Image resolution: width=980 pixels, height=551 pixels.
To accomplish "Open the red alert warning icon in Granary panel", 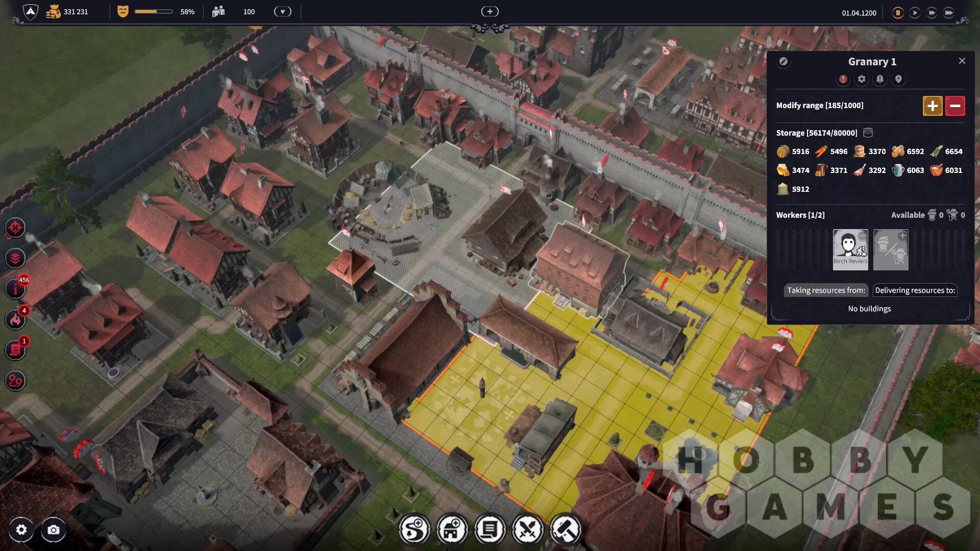I will 843,79.
